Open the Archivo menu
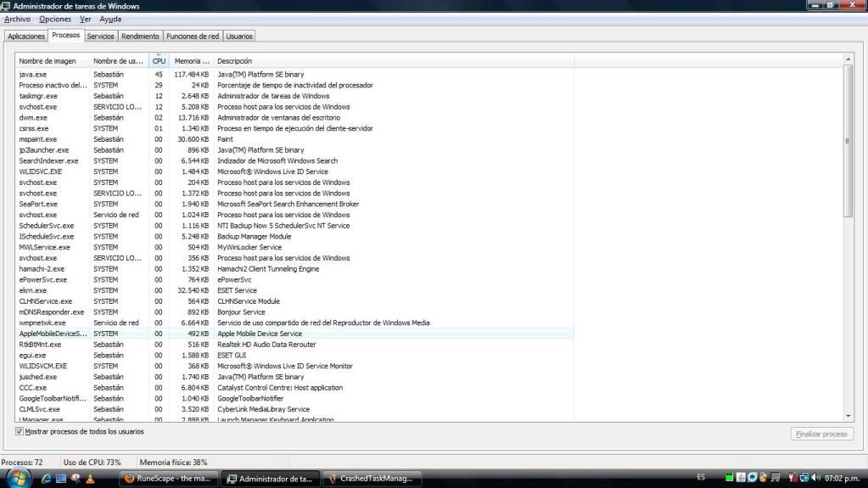The width and height of the screenshot is (868, 488). coord(17,19)
